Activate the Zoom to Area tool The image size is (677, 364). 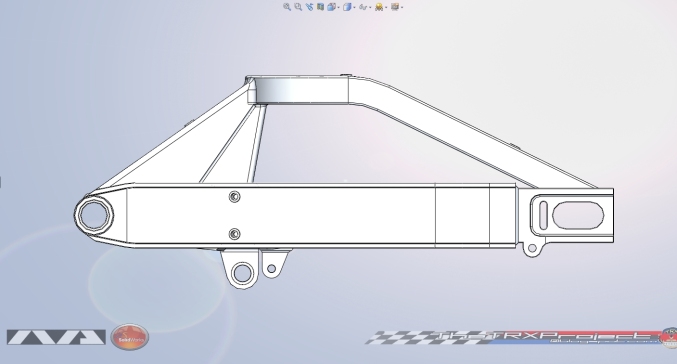tap(298, 7)
